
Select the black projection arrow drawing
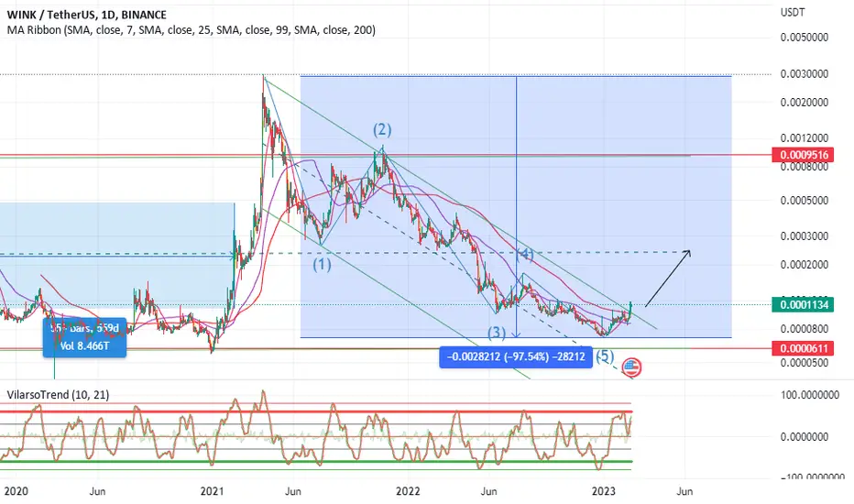click(x=668, y=278)
